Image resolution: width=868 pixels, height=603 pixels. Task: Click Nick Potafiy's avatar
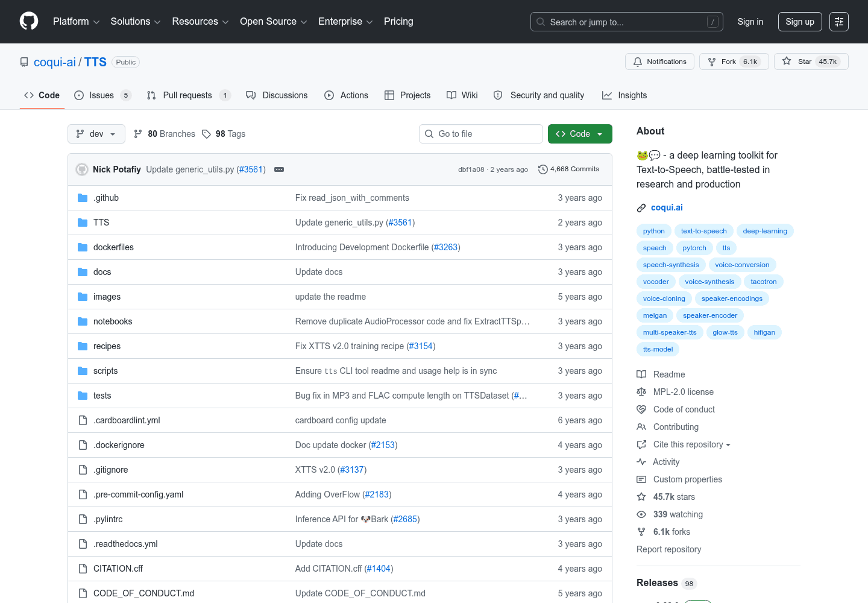tap(82, 169)
